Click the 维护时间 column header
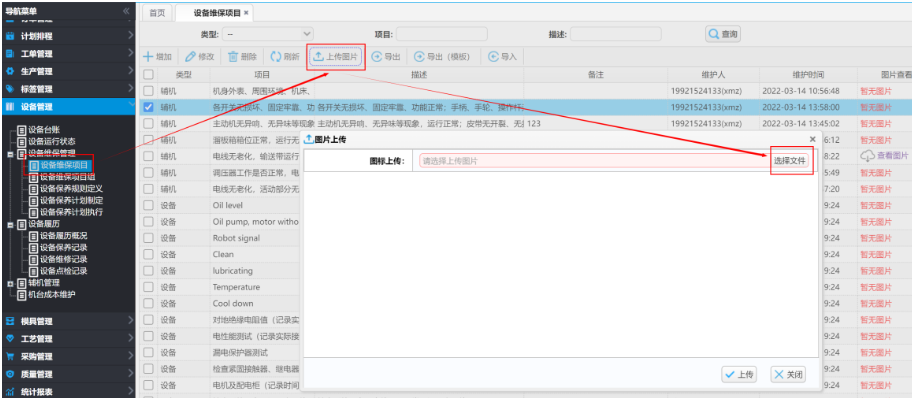915x400 pixels. (808, 75)
